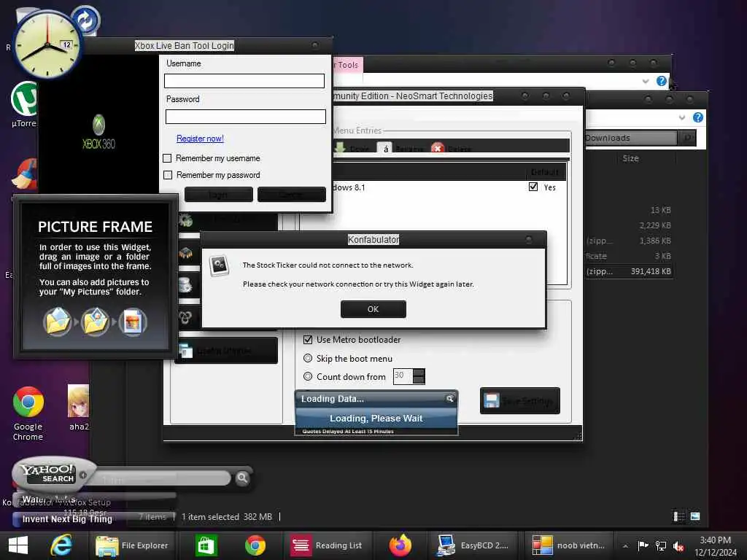Image resolution: width=747 pixels, height=560 pixels.
Task: Click Help icon in the back Explorer window
Action: pyautogui.click(x=661, y=81)
